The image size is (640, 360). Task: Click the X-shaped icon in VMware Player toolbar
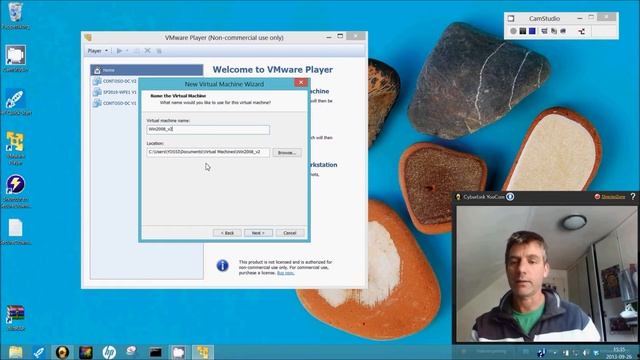pyautogui.click(x=148, y=51)
